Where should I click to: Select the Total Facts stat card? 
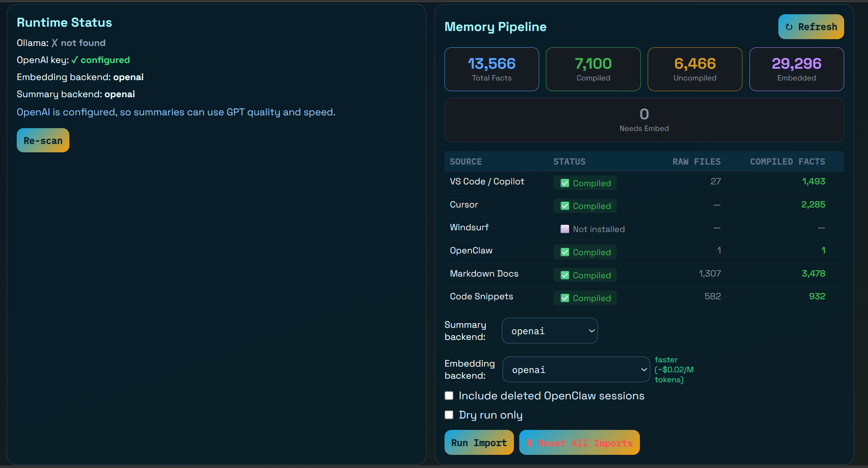[491, 69]
